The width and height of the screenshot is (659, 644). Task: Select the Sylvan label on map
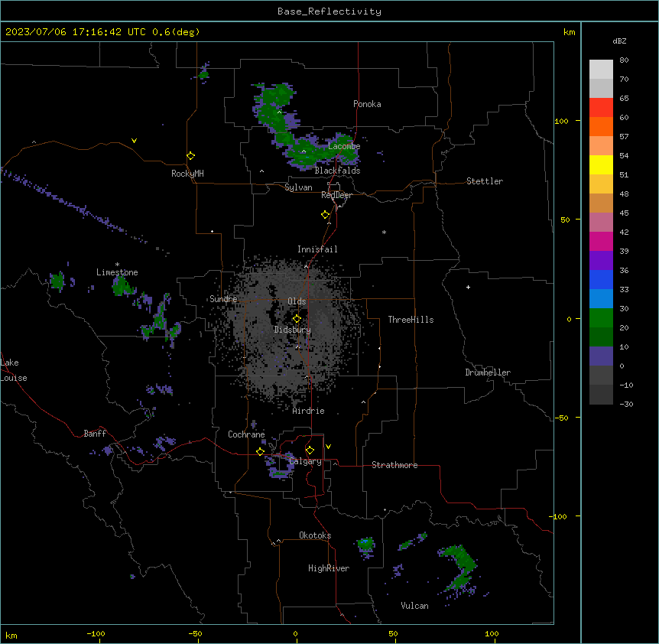[x=298, y=187]
